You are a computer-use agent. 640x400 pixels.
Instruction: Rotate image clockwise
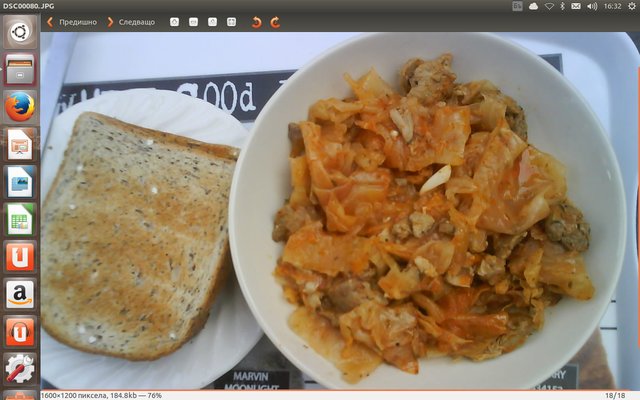[x=275, y=21]
